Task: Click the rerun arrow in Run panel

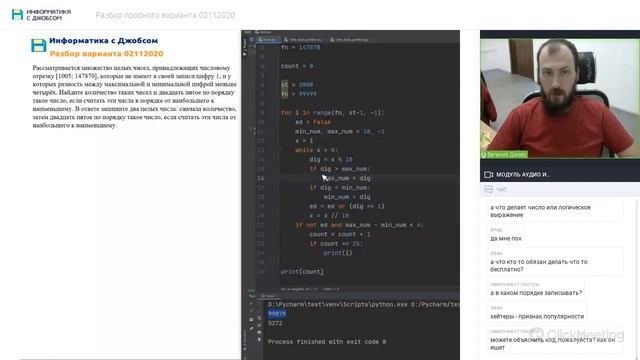Action: [251, 304]
